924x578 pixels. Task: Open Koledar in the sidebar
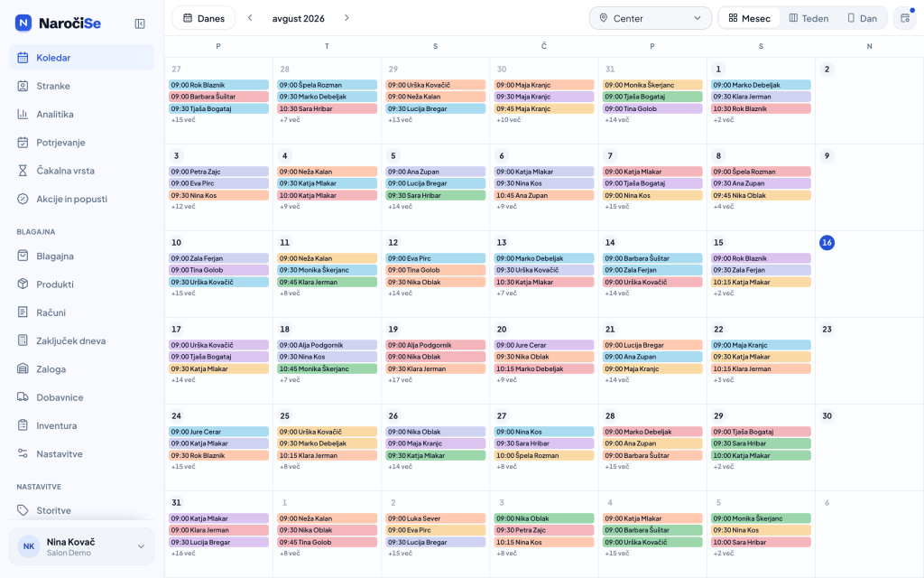coord(82,57)
